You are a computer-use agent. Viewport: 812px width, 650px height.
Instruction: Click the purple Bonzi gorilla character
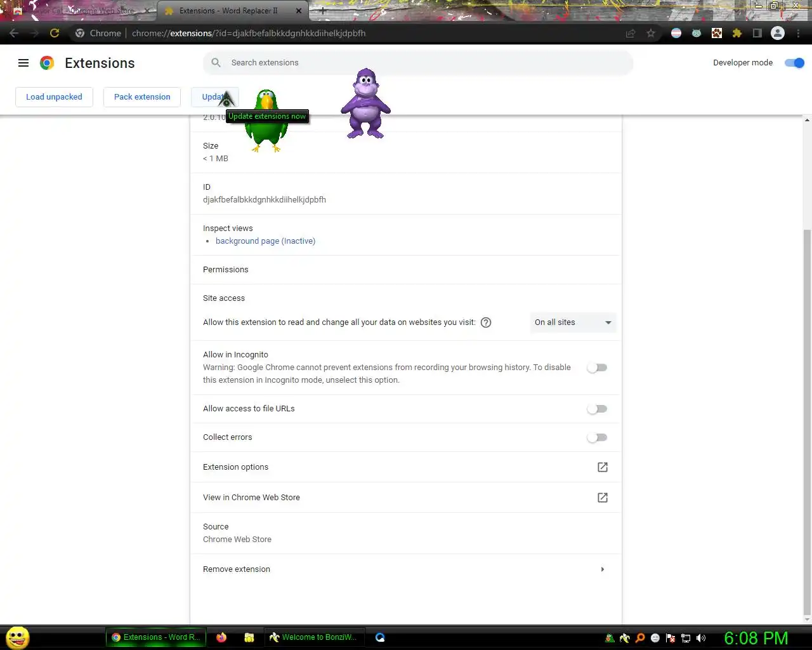click(x=365, y=103)
